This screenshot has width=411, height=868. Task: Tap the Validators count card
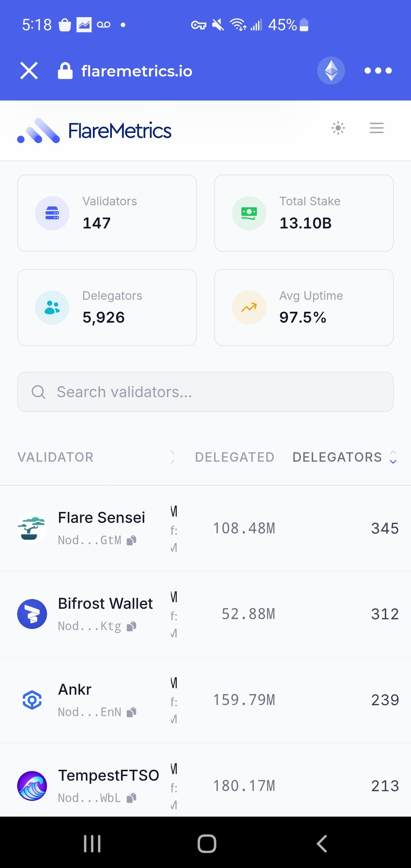[107, 213]
